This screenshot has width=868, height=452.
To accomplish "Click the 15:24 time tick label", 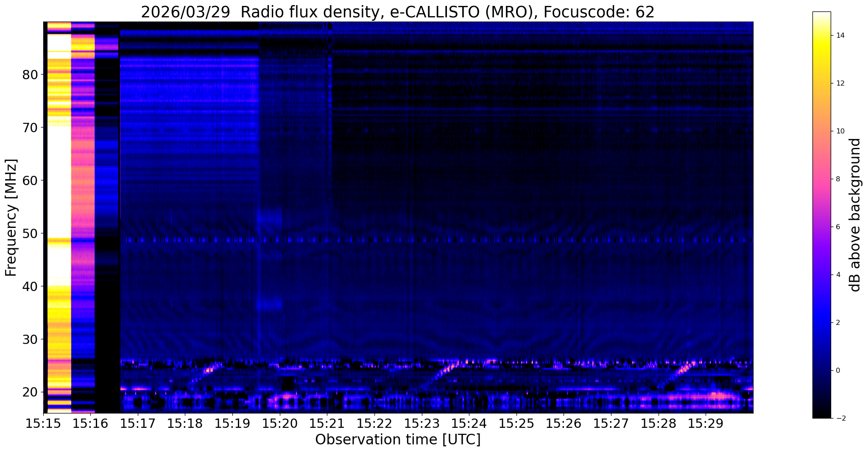I will click(469, 423).
